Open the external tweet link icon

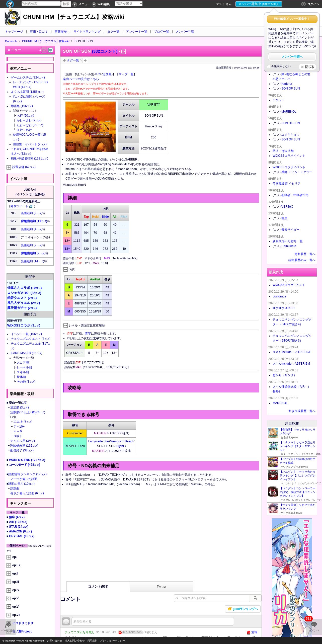31,206
